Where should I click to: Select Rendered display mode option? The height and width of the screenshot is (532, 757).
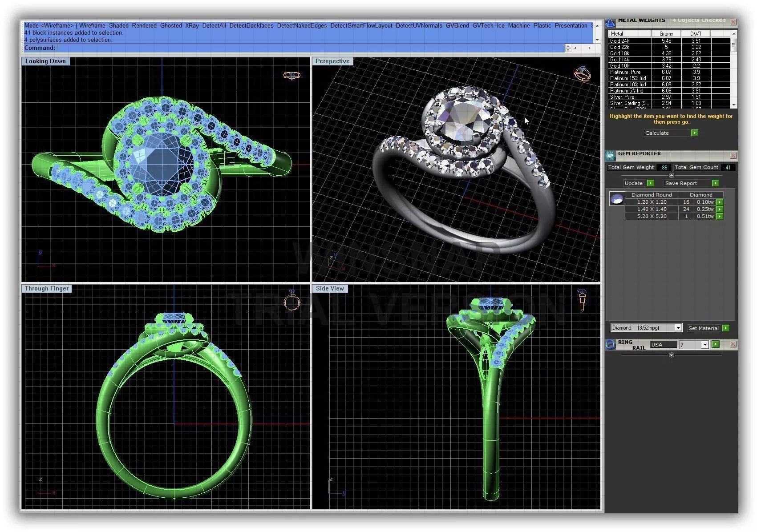pos(144,26)
